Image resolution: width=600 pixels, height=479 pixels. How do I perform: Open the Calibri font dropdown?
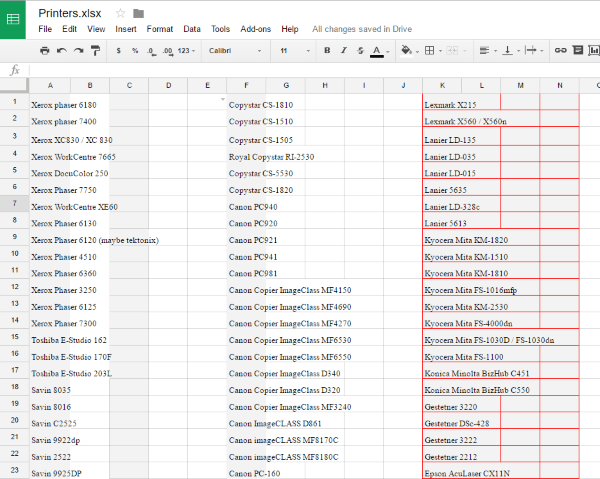click(x=233, y=50)
